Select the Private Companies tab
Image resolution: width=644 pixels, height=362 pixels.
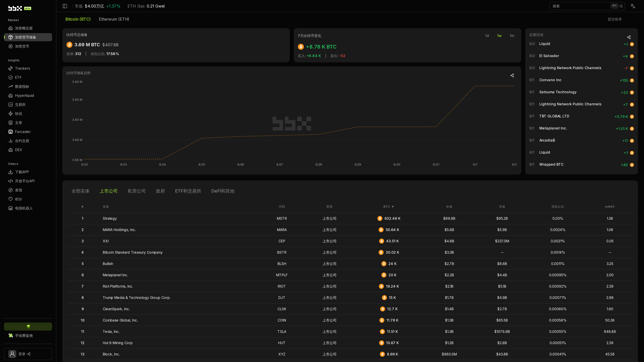(136, 191)
